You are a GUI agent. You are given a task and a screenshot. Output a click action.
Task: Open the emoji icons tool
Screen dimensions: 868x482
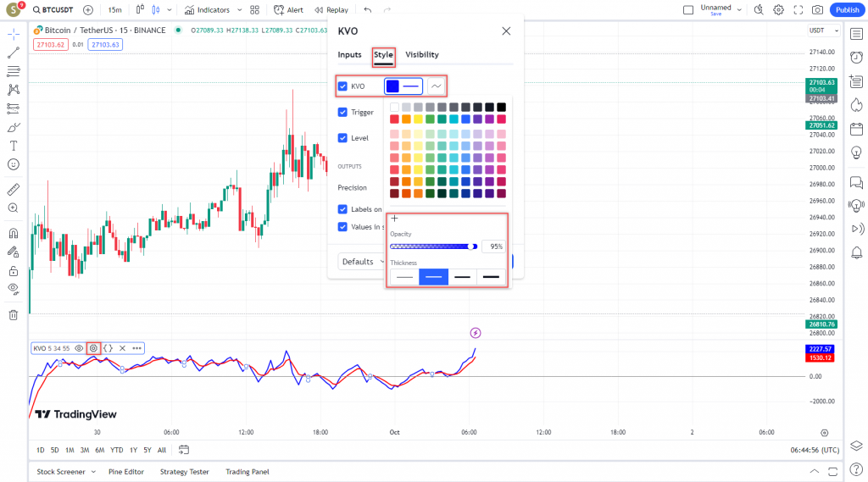tap(14, 164)
